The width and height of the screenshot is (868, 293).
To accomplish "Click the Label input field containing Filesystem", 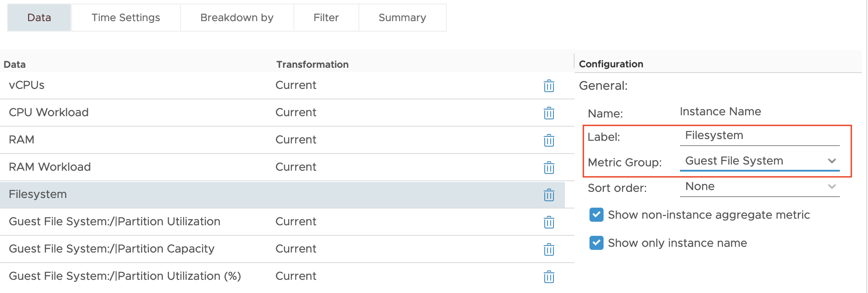I will 759,136.
